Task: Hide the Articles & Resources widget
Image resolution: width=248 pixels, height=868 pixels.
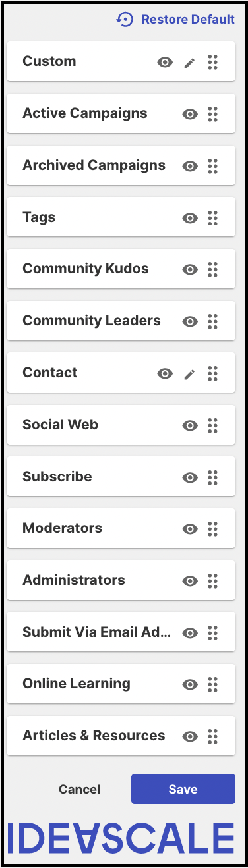Action: pos(190,737)
